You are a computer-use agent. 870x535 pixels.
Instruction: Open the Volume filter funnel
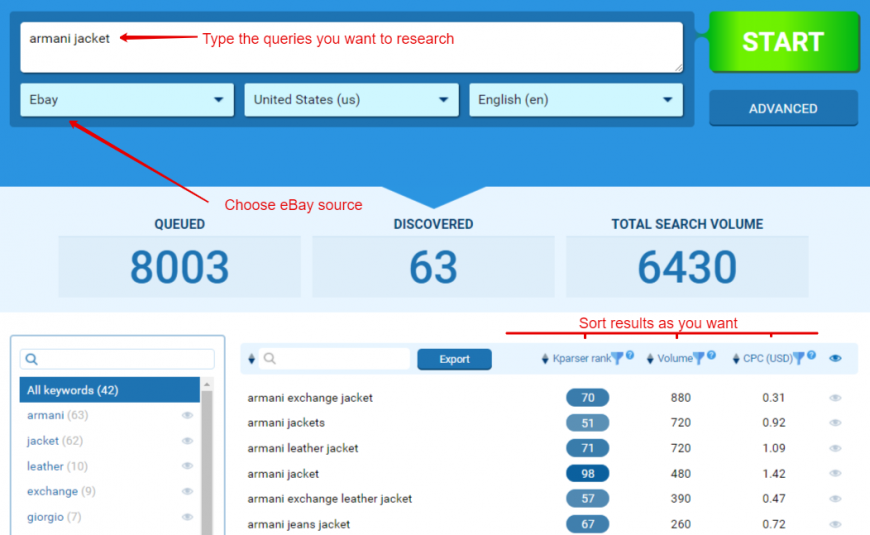tap(699, 359)
